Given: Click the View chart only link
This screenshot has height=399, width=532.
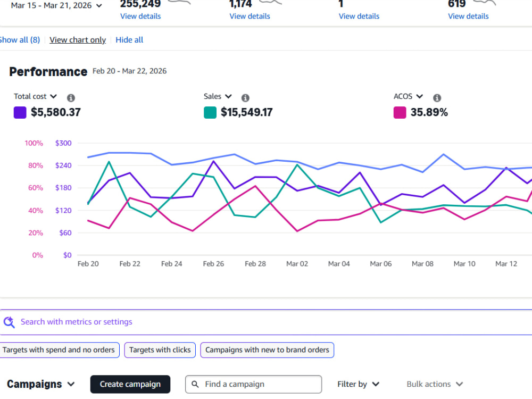Looking at the screenshot, I should (x=78, y=40).
